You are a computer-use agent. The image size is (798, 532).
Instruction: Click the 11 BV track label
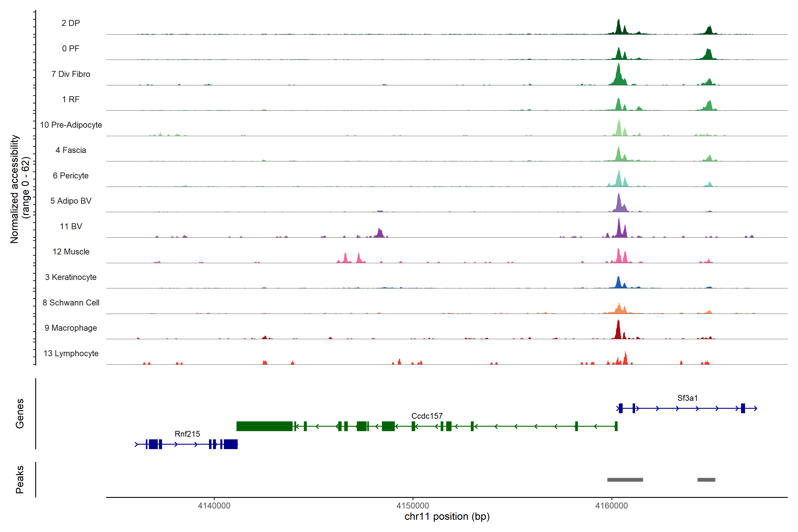(70, 226)
